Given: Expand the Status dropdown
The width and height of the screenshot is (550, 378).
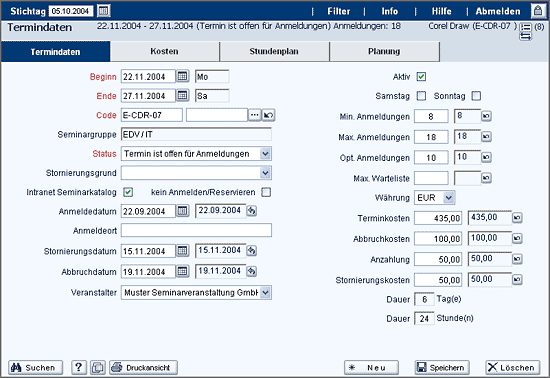Looking at the screenshot, I should 266,154.
